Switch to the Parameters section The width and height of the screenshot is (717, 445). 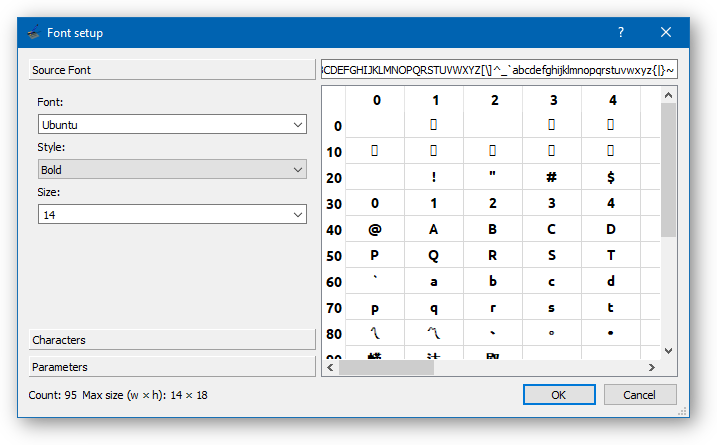[172, 367]
